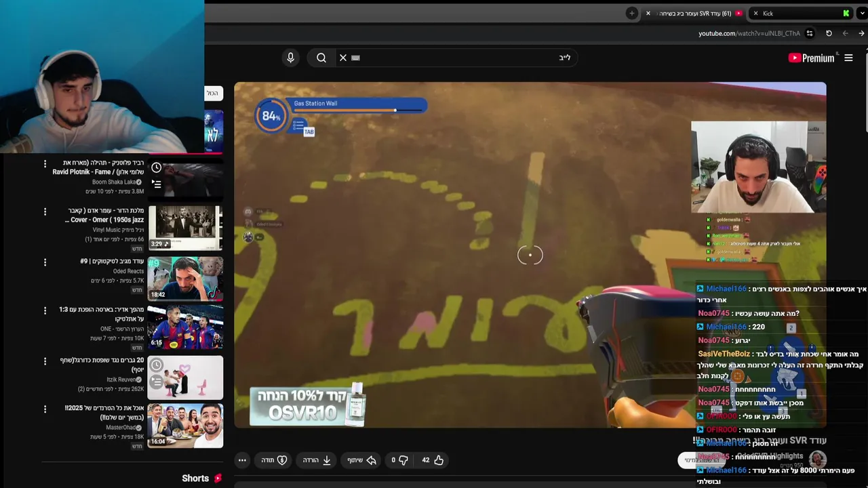Image resolution: width=868 pixels, height=488 pixels.
Task: Click the browser reload icon
Action: (x=829, y=33)
